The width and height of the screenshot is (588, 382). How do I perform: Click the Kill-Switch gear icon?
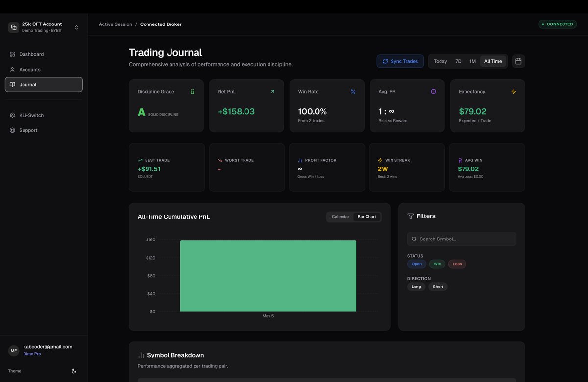click(12, 115)
